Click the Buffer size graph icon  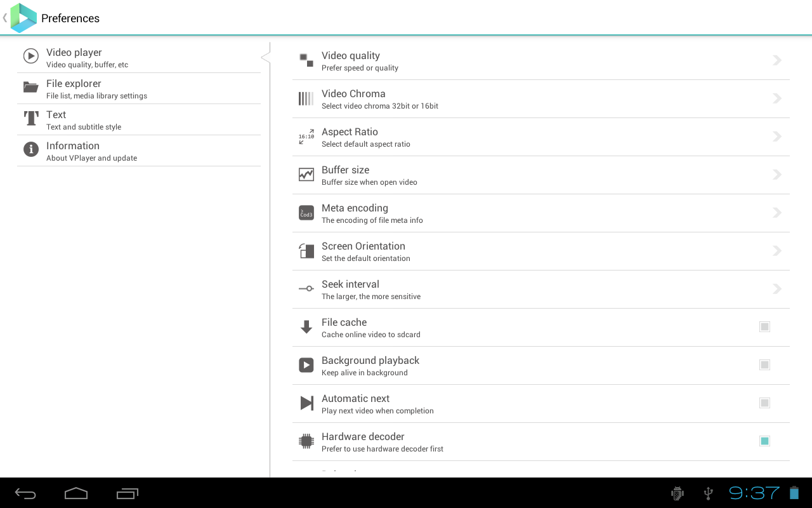306,174
